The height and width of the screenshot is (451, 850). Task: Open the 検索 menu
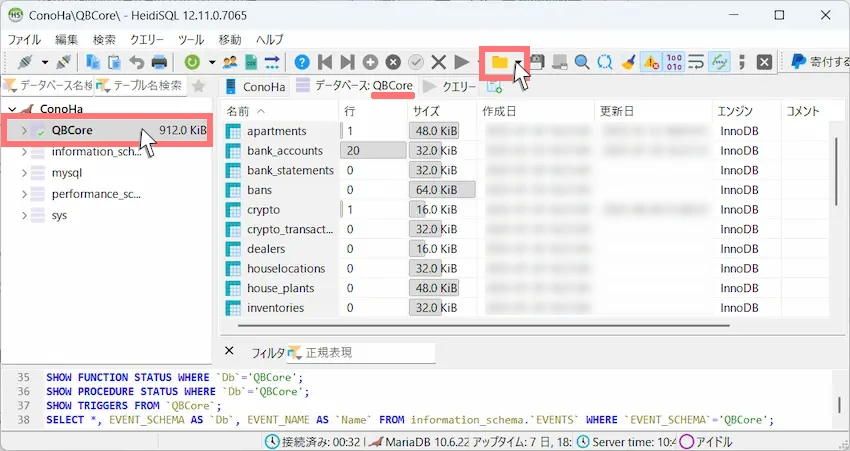click(x=104, y=40)
